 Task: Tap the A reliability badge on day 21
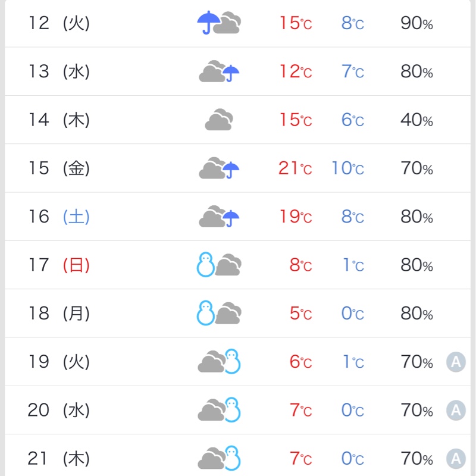coord(456,458)
